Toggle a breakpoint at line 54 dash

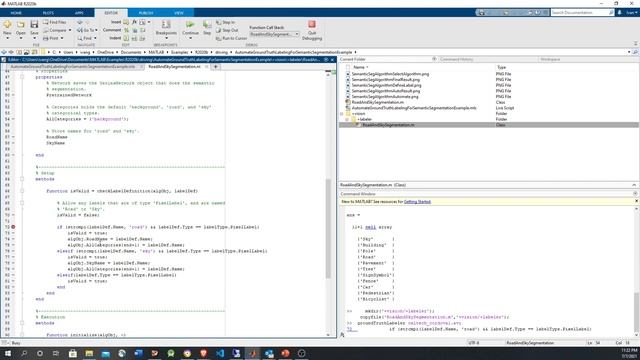pyautogui.click(x=13, y=119)
